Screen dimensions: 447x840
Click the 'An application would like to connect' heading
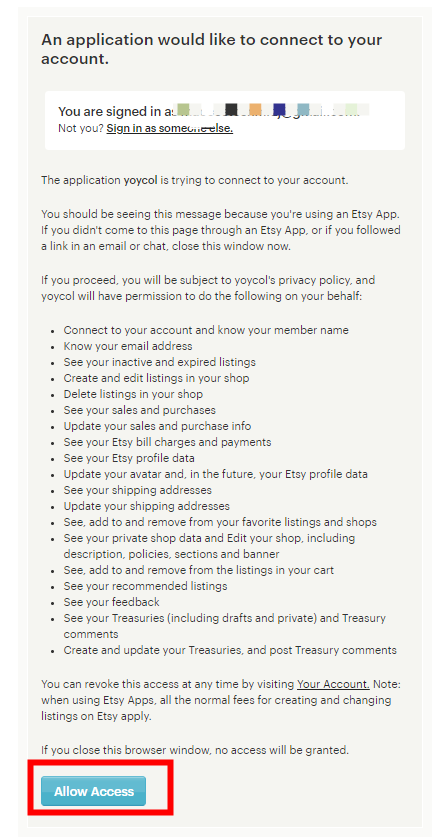click(x=212, y=49)
